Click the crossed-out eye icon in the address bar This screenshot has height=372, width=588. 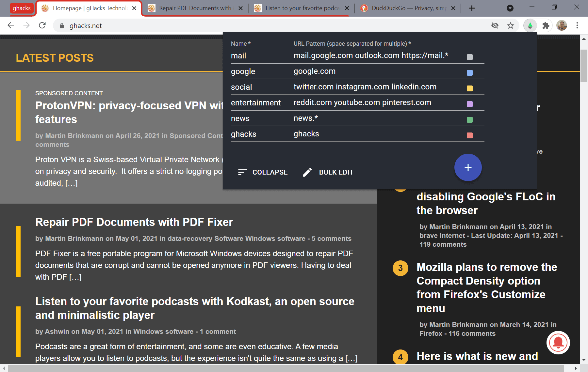tap(495, 25)
